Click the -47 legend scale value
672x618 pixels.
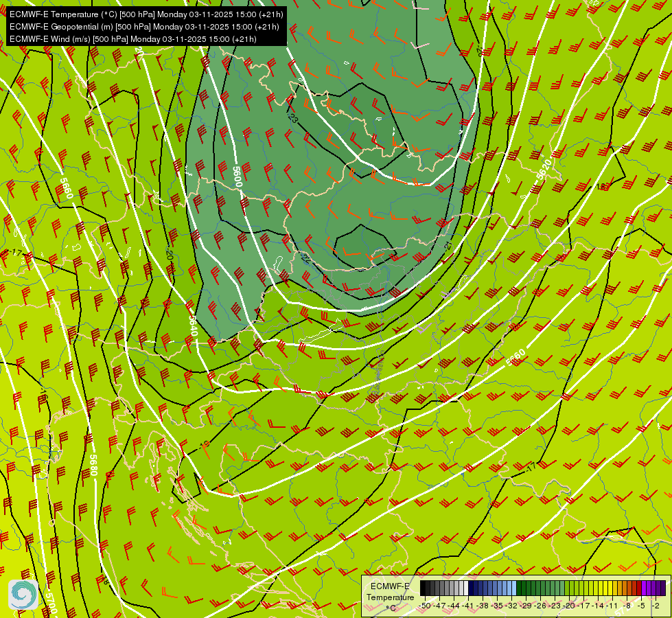[439, 606]
